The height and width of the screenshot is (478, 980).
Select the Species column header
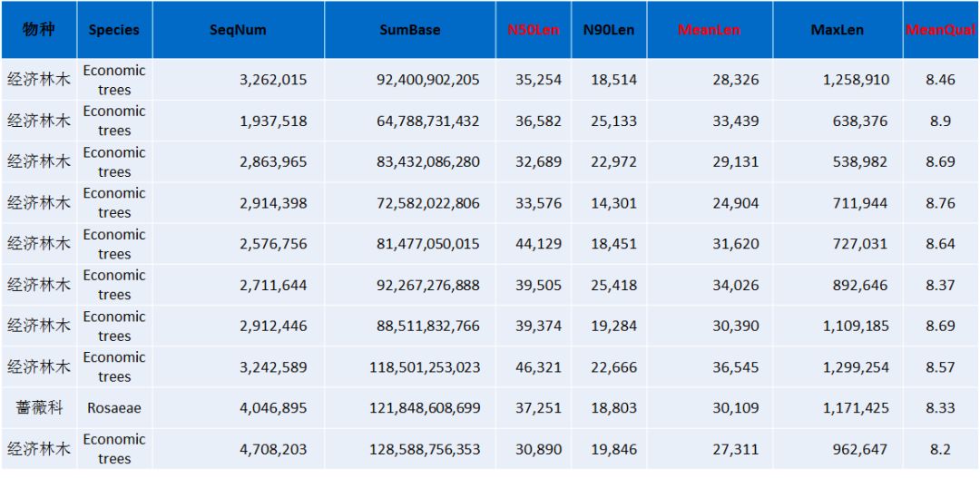coord(114,30)
